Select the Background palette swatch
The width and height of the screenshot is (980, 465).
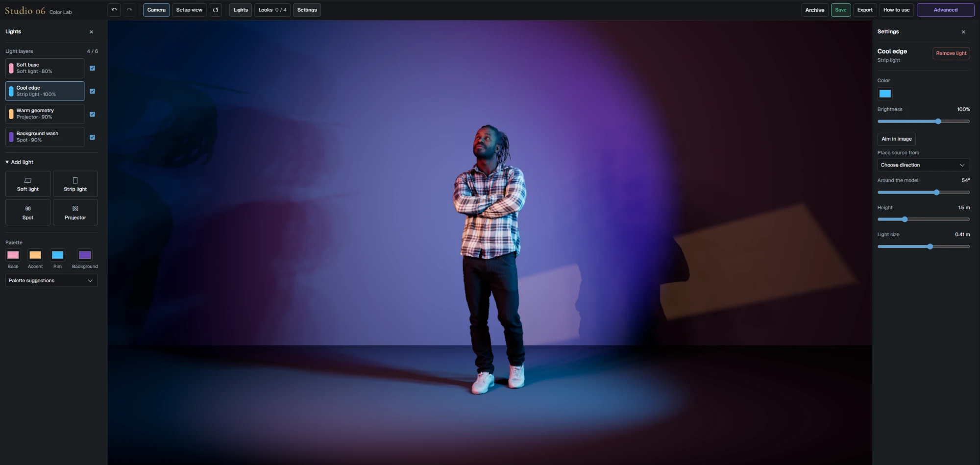coord(85,255)
